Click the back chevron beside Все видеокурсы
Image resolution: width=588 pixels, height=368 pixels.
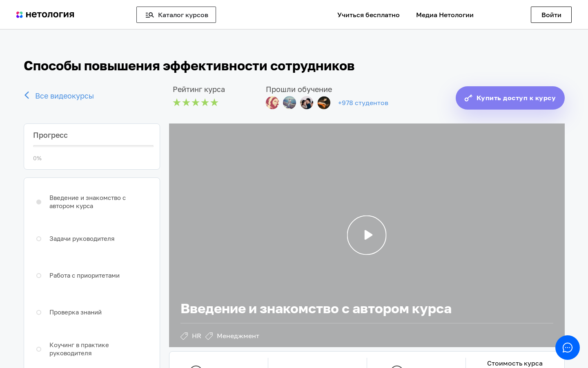pos(27,95)
